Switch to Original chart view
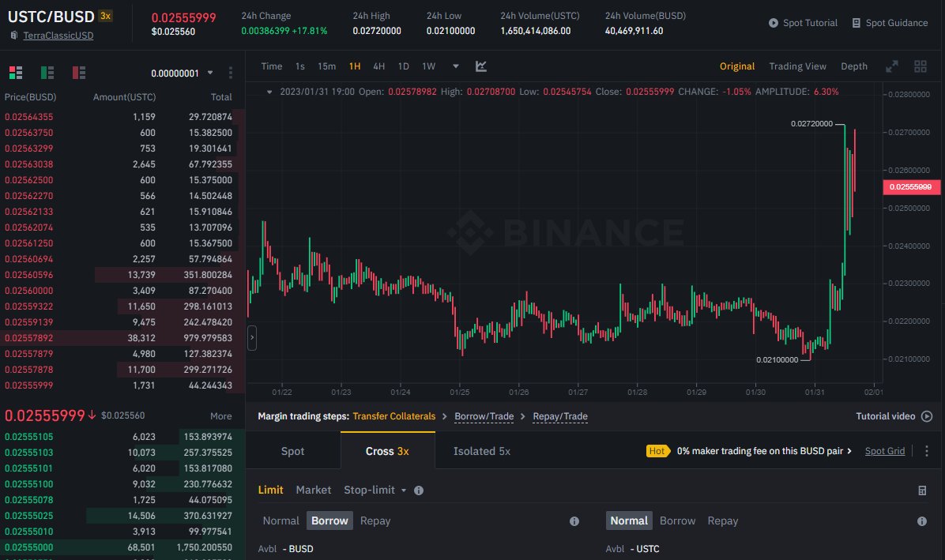 pos(737,66)
